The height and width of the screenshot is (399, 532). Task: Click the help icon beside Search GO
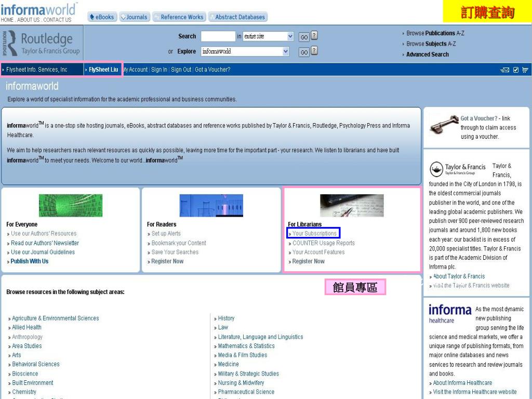point(314,35)
